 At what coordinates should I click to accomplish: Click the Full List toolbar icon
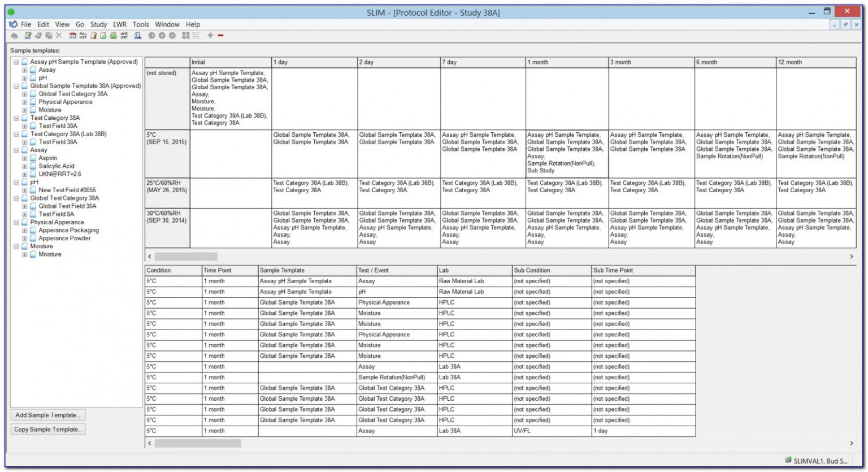[x=83, y=35]
